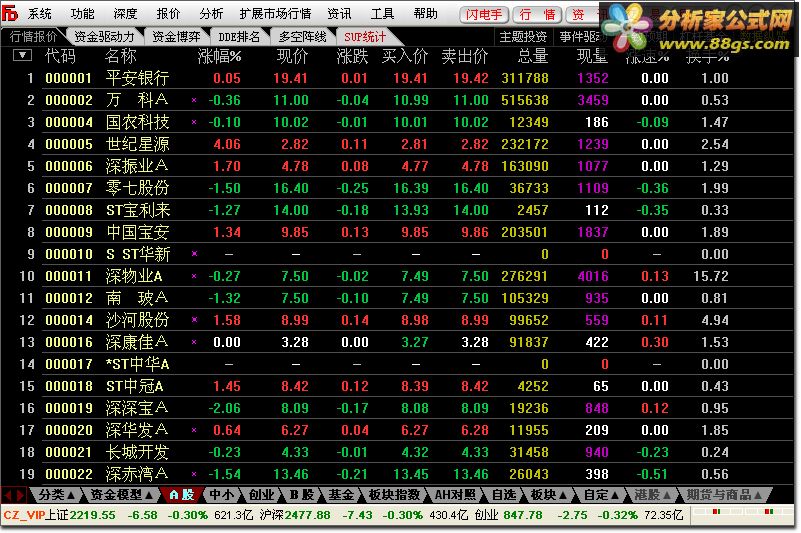Select the 基金 bottom tab

click(341, 495)
